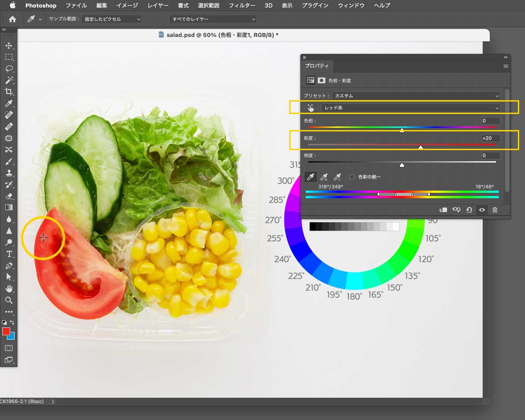Swap foreground and background colors

(12, 322)
